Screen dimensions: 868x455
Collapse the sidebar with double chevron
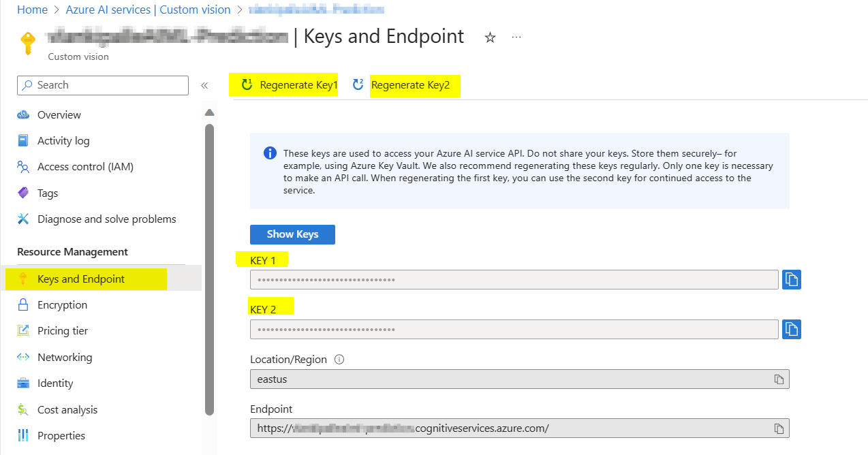[x=204, y=85]
